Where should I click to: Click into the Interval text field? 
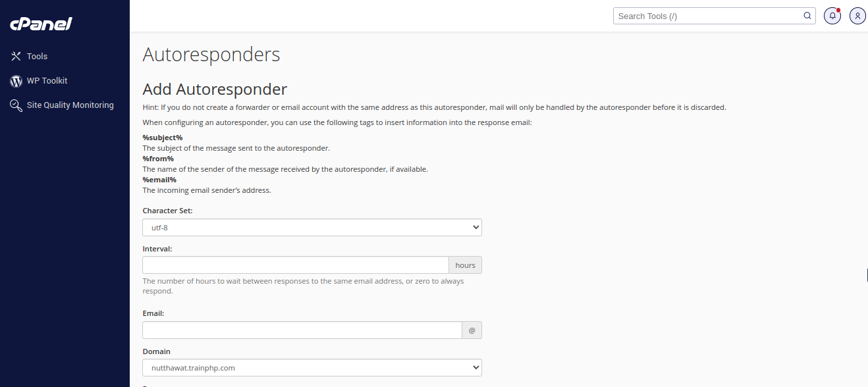296,265
